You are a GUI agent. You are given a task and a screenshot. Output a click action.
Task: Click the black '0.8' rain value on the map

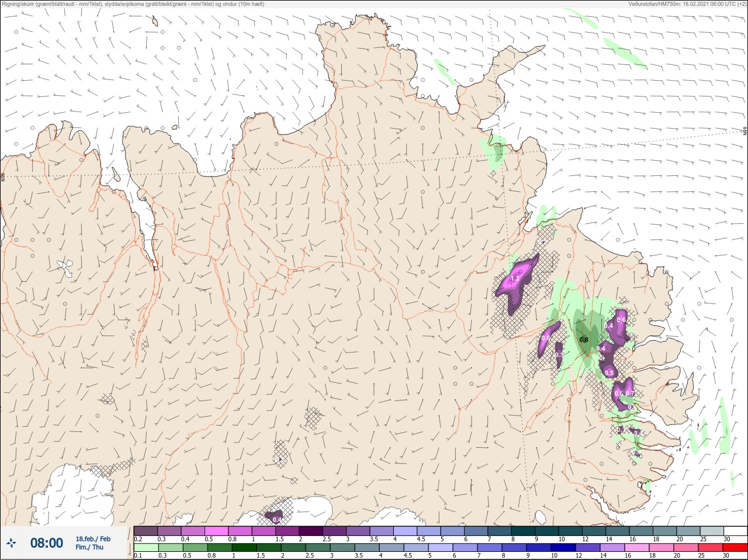click(x=584, y=340)
